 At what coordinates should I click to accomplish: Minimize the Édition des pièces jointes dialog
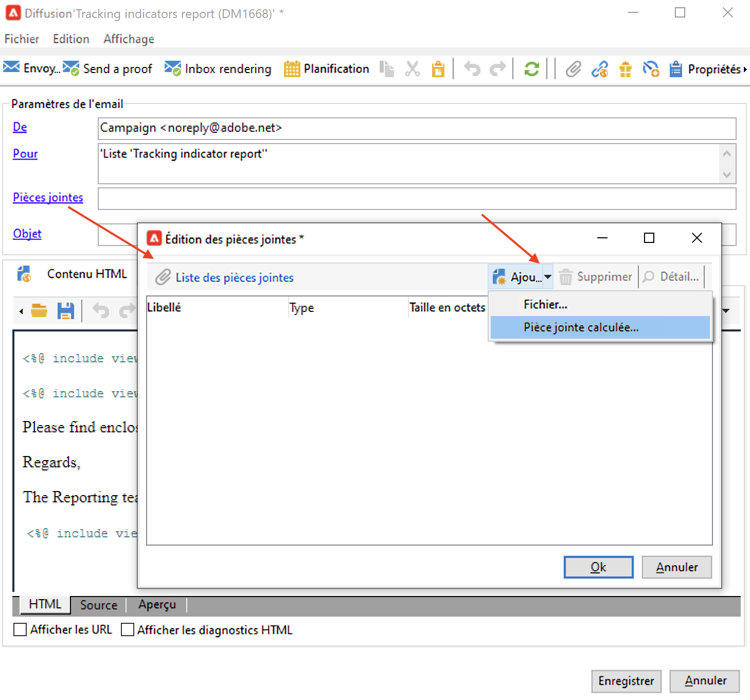tap(602, 238)
